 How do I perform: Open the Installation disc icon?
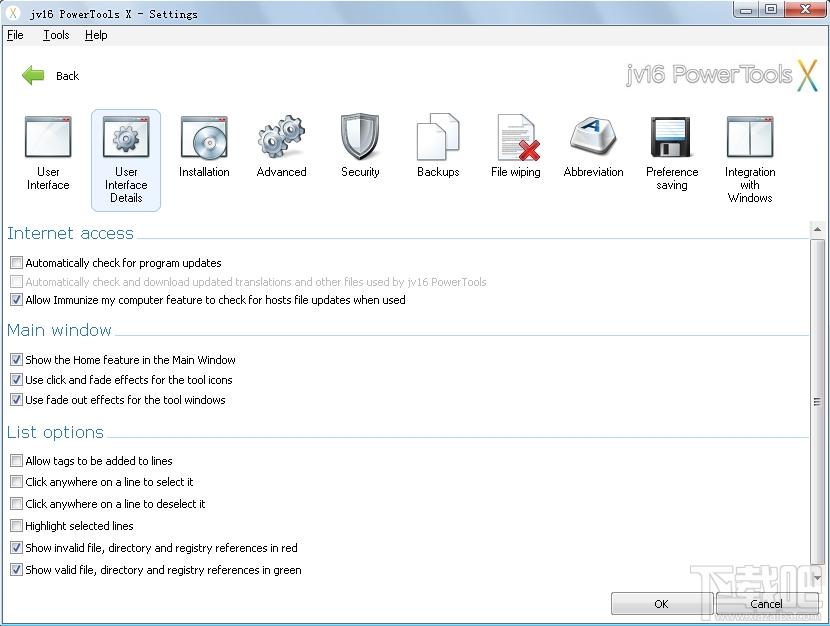[204, 137]
